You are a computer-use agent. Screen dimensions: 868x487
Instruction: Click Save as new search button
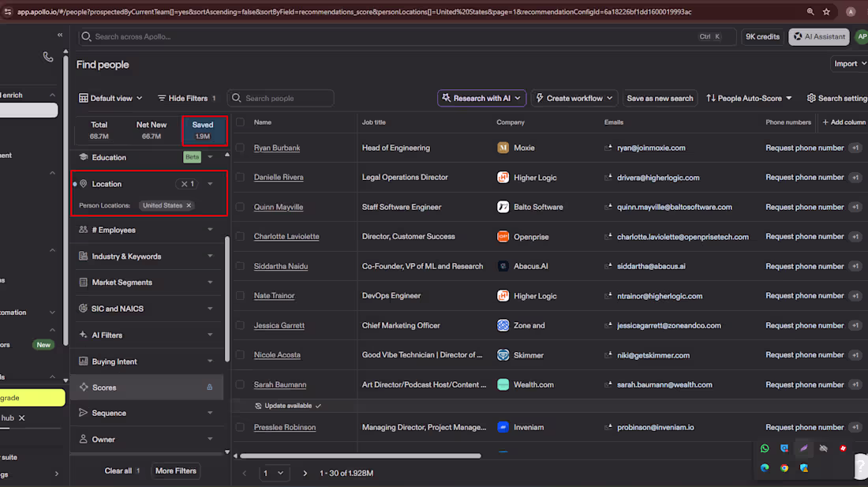660,98
